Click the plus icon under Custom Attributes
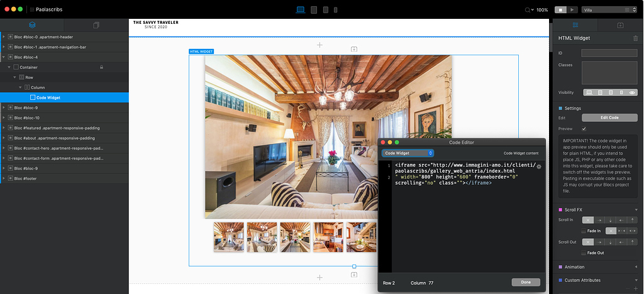 [636, 288]
